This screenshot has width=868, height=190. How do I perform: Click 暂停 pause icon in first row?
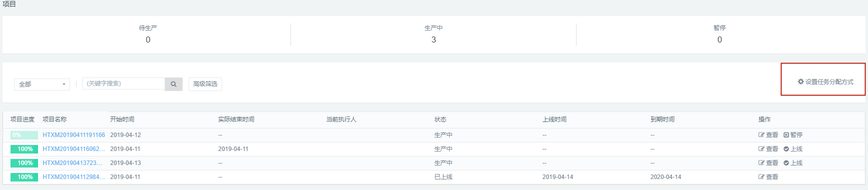786,135
